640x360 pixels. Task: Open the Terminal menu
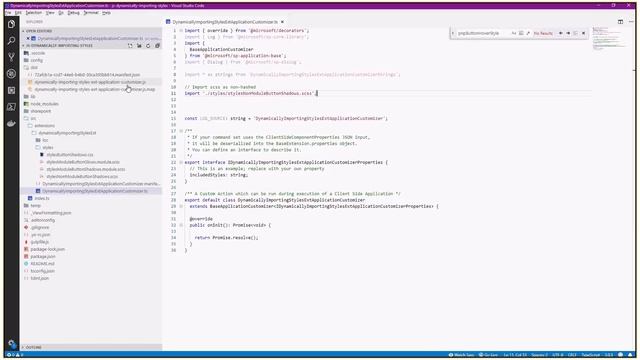(91, 13)
